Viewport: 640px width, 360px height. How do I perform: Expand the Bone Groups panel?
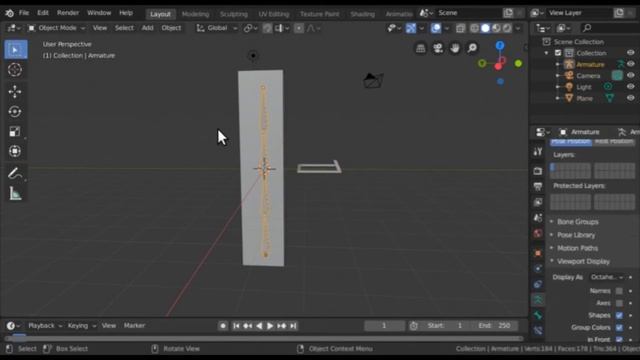coord(577,222)
